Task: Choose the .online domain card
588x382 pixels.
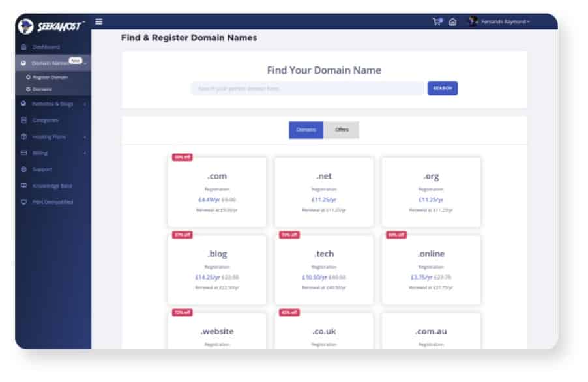Action: click(431, 269)
